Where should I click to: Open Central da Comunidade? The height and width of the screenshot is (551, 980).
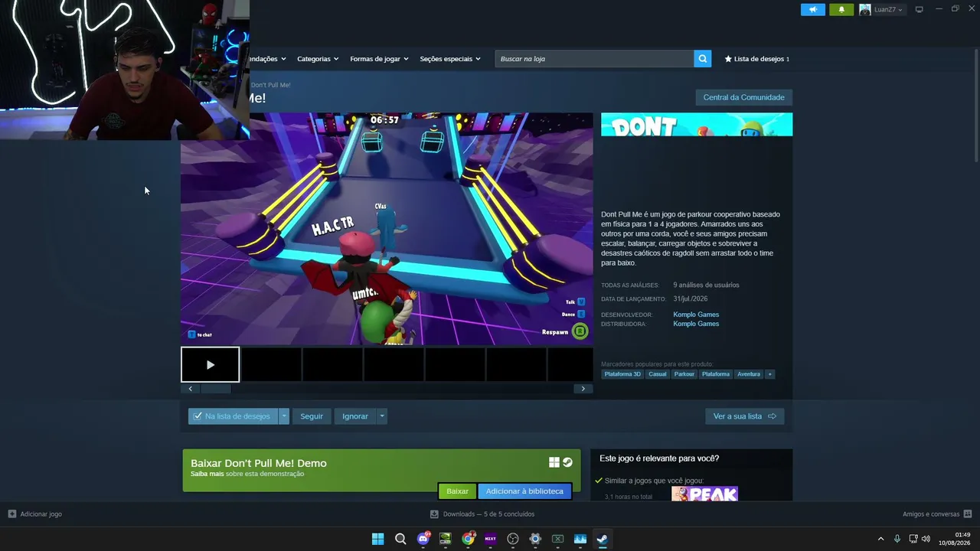[x=744, y=97]
